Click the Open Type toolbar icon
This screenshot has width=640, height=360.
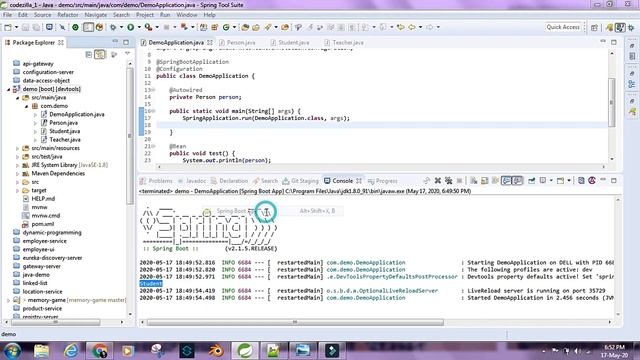[x=245, y=27]
